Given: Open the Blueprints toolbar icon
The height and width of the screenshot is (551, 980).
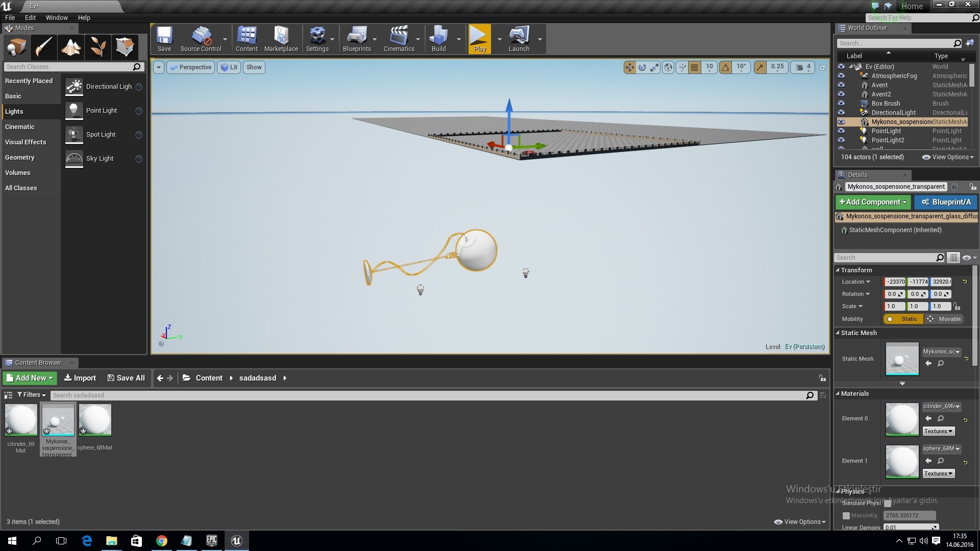Looking at the screenshot, I should (x=357, y=39).
